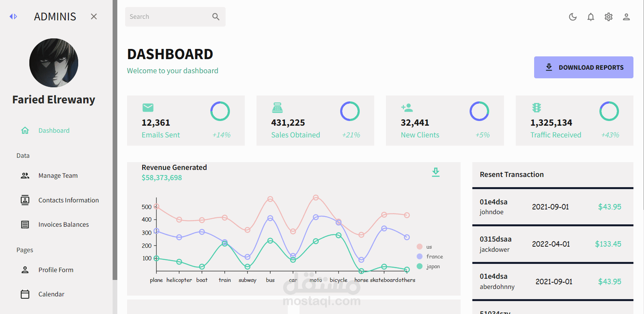The image size is (644, 314).
Task: Click Faried Elrewany user name
Action: [x=54, y=99]
